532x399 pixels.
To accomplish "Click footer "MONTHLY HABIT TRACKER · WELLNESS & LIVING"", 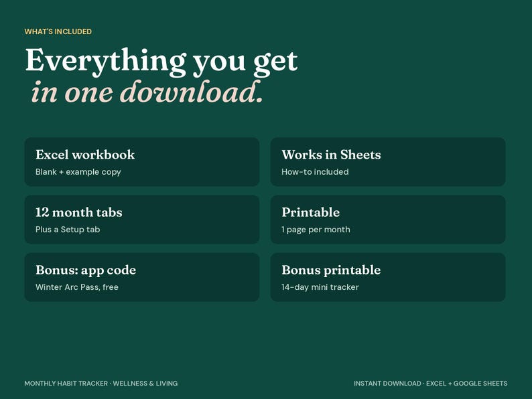I will 101,384.
